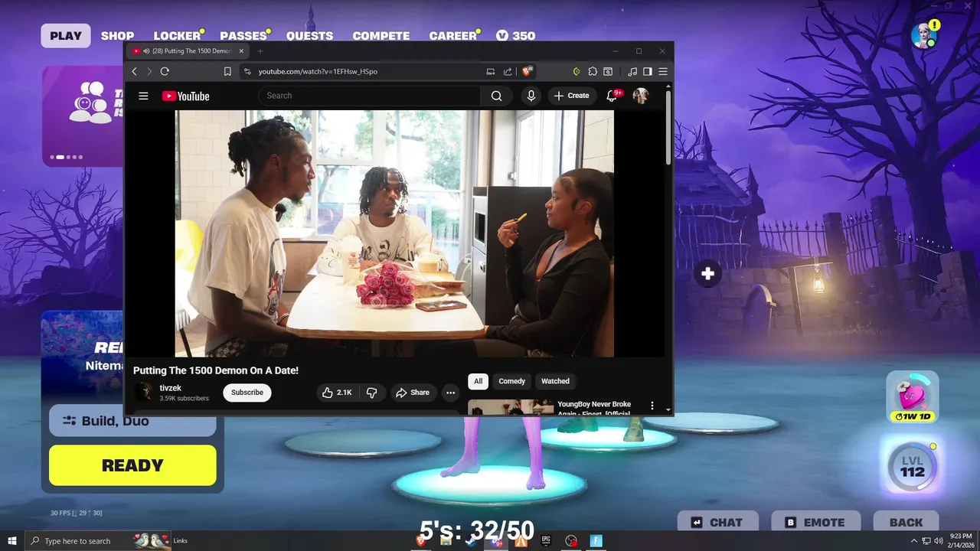Open Fortnite COMPETE tab

(381, 36)
